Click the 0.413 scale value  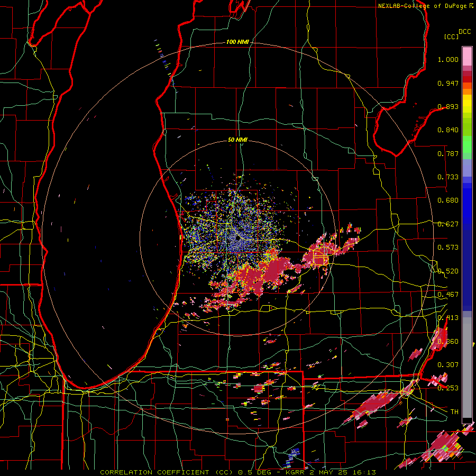[x=448, y=318]
